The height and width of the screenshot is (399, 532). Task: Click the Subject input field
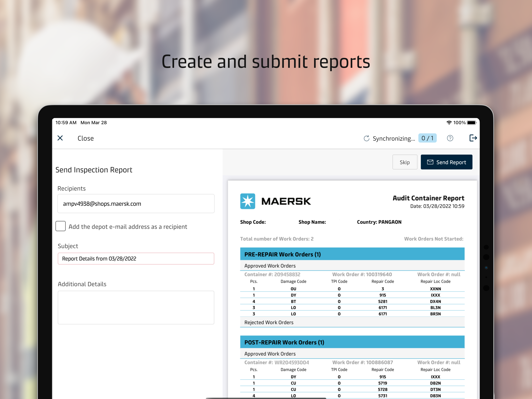tap(136, 259)
